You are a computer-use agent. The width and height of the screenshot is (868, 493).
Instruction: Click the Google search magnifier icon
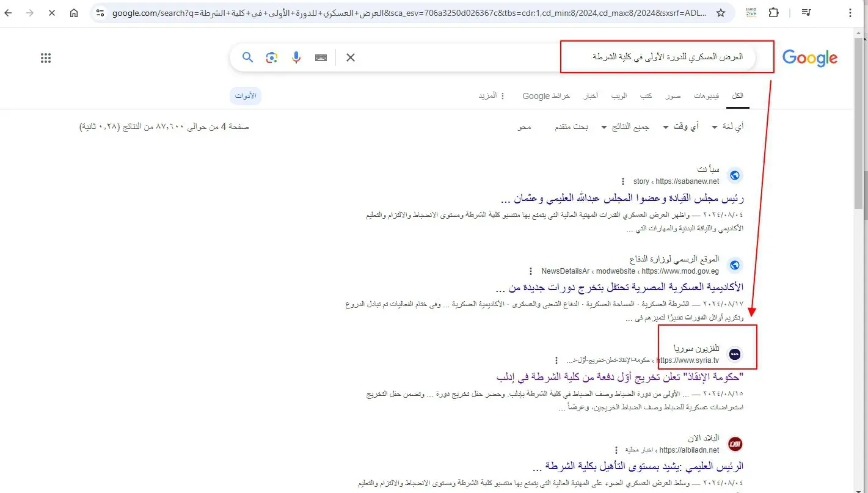[247, 57]
